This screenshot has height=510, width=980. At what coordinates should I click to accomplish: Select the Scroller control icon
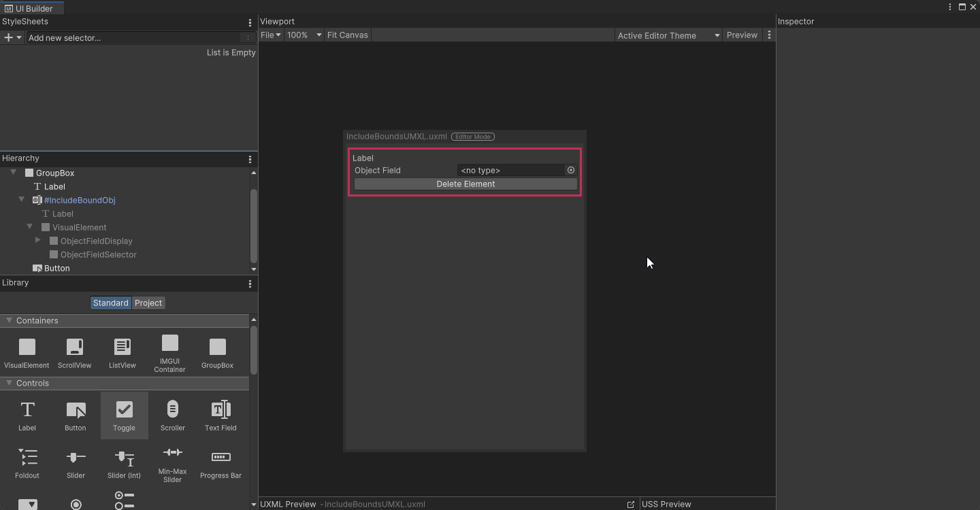coord(172,415)
